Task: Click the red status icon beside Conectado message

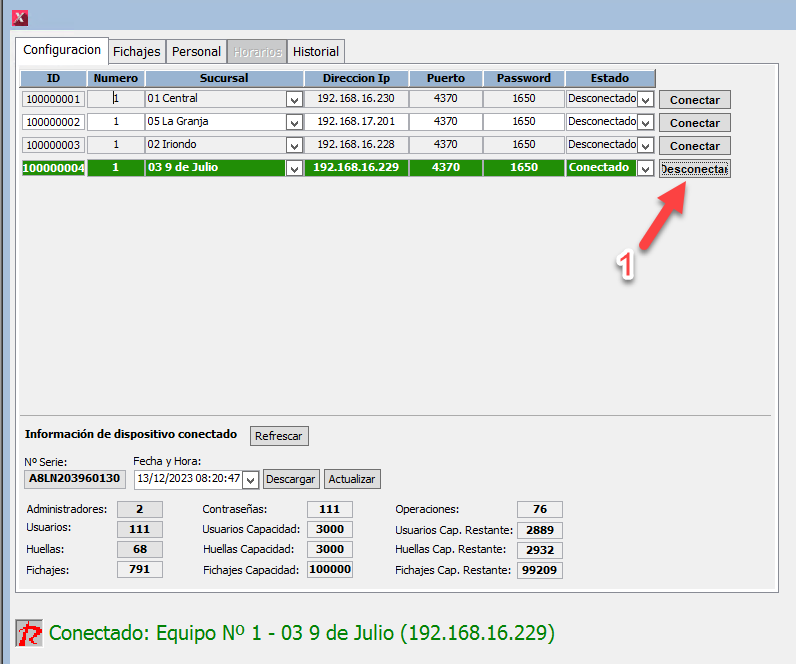Action: point(29,633)
